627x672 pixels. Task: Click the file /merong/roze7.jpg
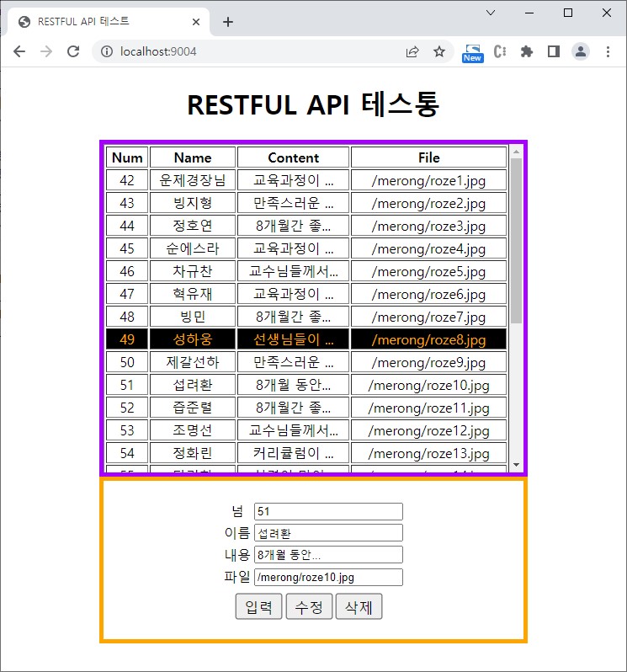pyautogui.click(x=428, y=317)
